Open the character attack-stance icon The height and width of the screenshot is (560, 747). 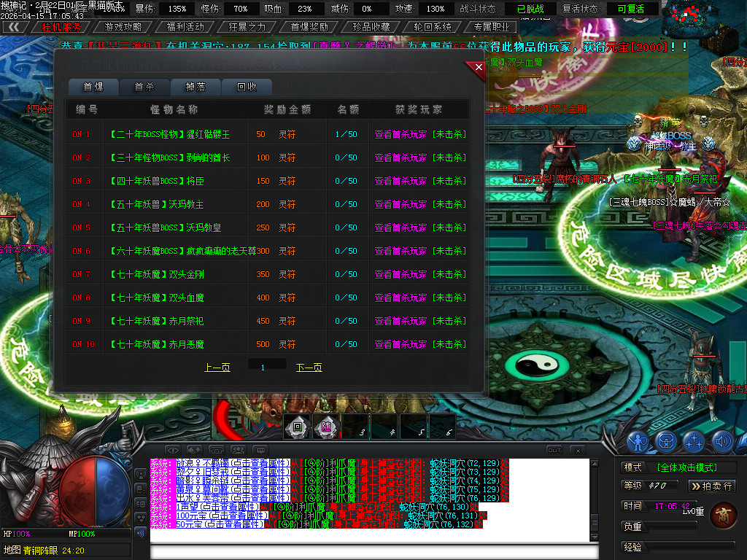pos(638,441)
